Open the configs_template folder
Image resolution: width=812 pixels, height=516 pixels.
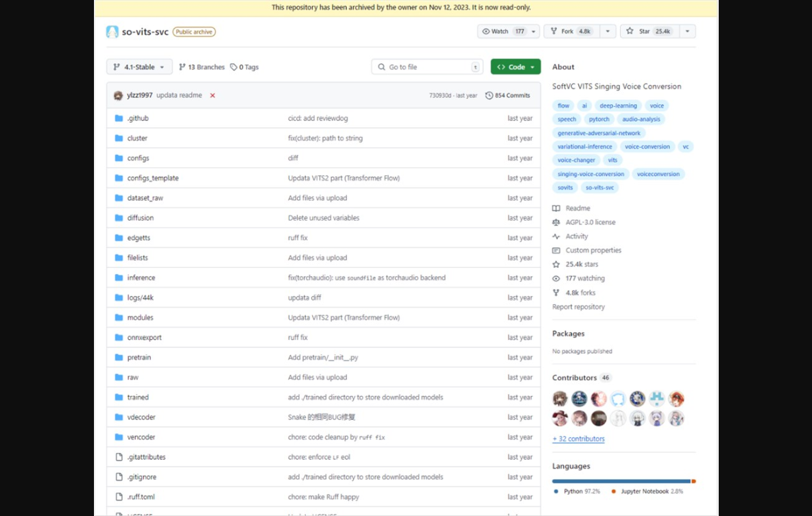click(x=153, y=178)
